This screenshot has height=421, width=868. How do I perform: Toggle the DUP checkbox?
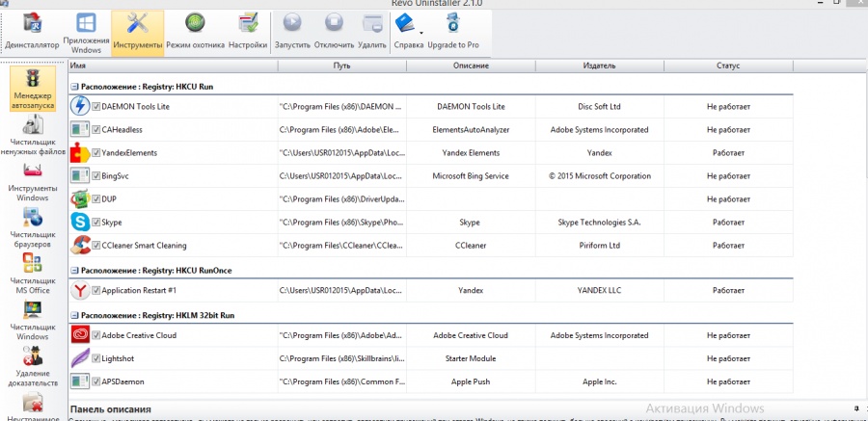click(95, 198)
